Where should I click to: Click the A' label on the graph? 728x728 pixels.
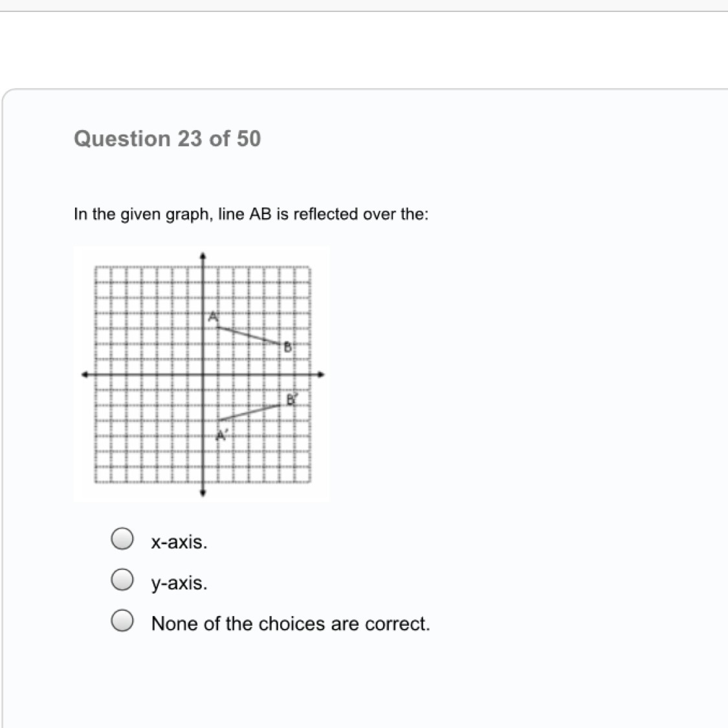[222, 435]
